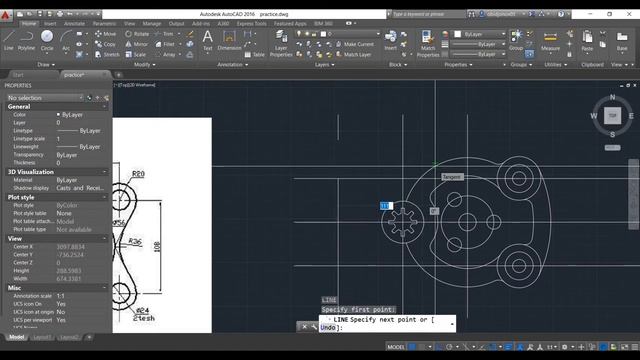Image resolution: width=640 pixels, height=360 pixels.
Task: Expand the Modify panel dropdown
Action: tap(145, 64)
